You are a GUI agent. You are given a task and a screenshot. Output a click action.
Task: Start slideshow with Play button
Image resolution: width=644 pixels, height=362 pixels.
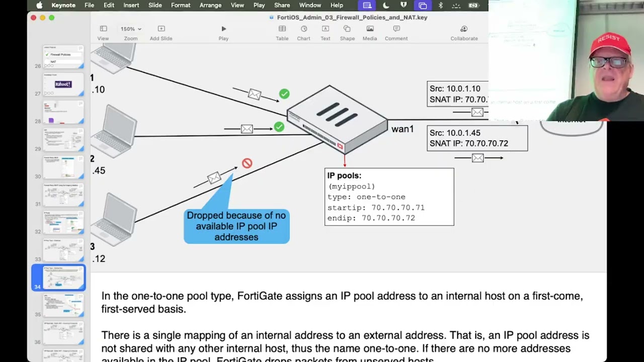223,33
